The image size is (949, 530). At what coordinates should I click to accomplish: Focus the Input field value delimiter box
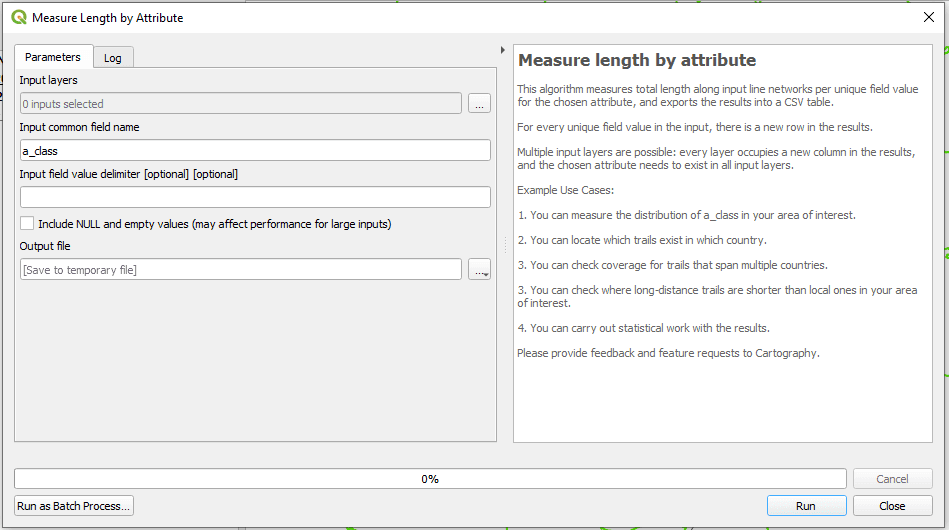click(255, 197)
